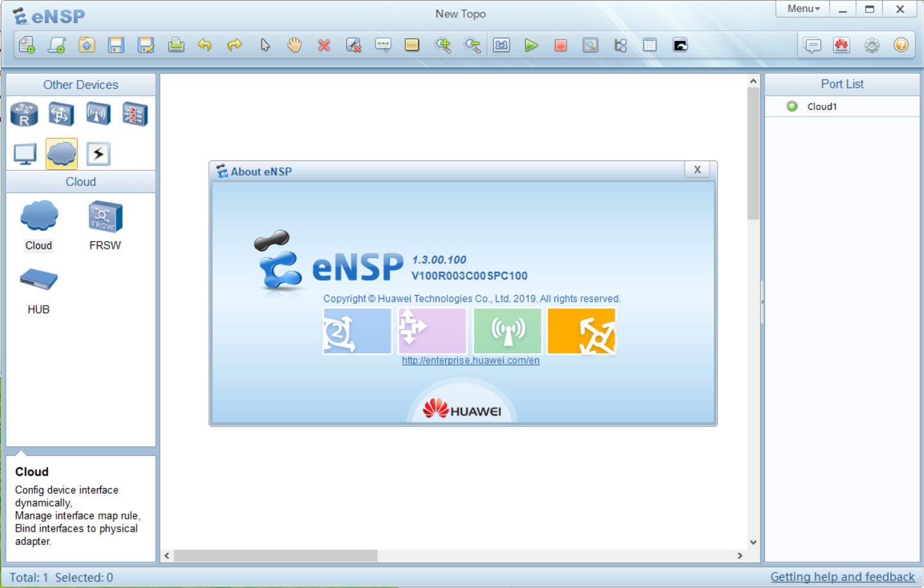Click the blue router tile in About
924x588 pixels.
pos(357,331)
